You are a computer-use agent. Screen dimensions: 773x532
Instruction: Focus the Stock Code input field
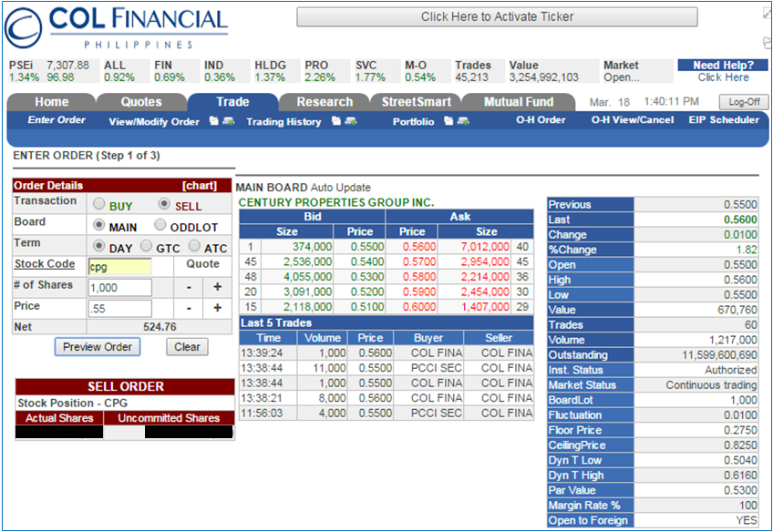pos(119,267)
